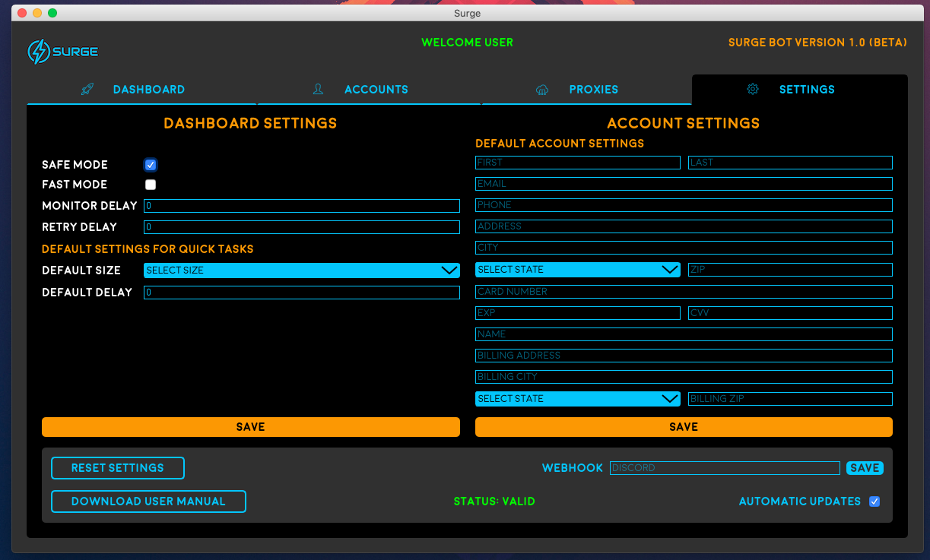Focus the Exp field
This screenshot has height=560, width=930.
click(578, 313)
